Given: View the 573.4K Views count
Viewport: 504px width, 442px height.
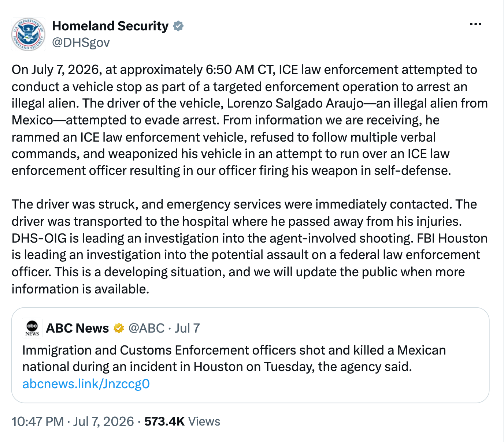Looking at the screenshot, I should click(x=182, y=422).
